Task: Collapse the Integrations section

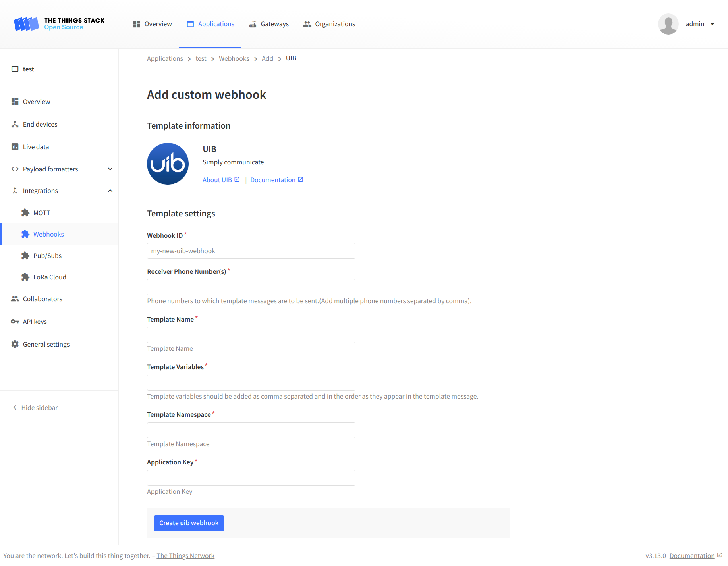Action: pos(110,191)
